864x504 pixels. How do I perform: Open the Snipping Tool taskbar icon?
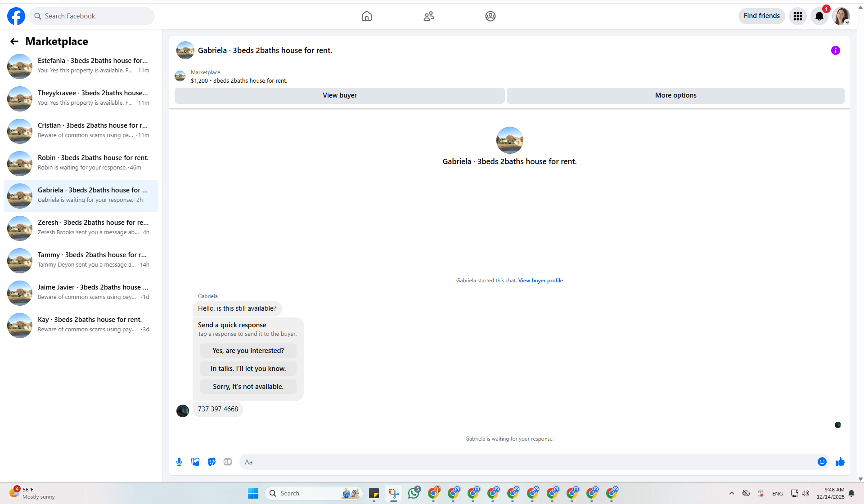394,493
